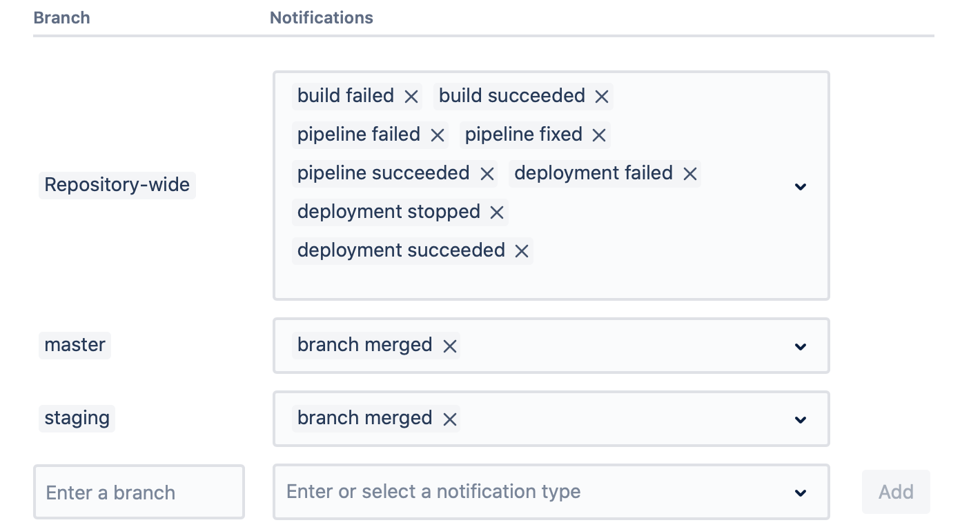Click the Notifications column header
The height and width of the screenshot is (527, 980).
coord(321,17)
